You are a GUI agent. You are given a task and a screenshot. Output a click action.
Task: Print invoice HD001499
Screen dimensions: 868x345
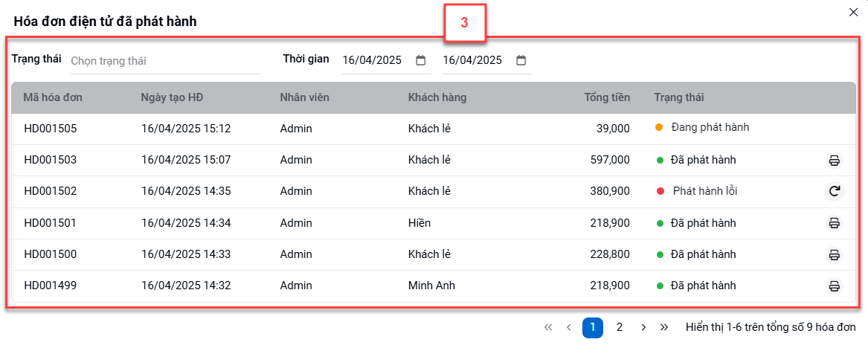[x=834, y=286]
